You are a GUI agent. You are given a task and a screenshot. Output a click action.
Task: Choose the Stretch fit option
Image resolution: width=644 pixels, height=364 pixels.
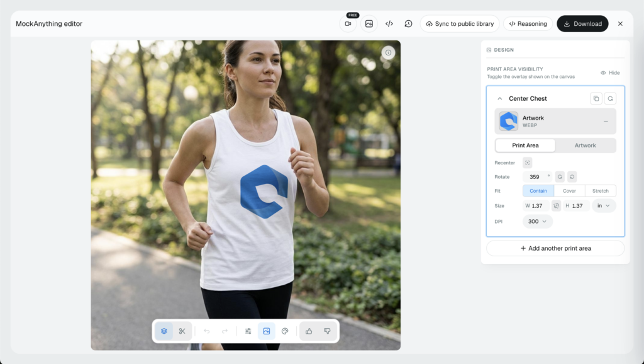[x=601, y=191]
